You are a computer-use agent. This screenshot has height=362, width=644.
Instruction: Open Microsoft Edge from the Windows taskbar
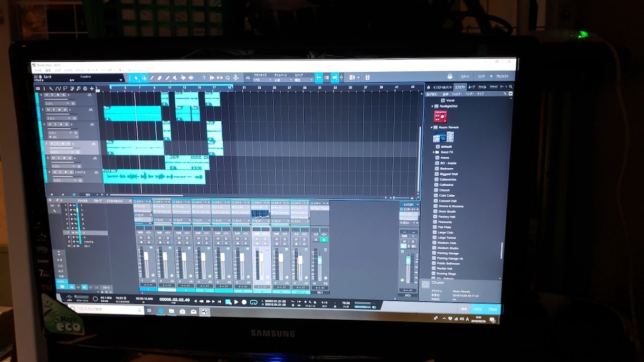pyautogui.click(x=161, y=311)
